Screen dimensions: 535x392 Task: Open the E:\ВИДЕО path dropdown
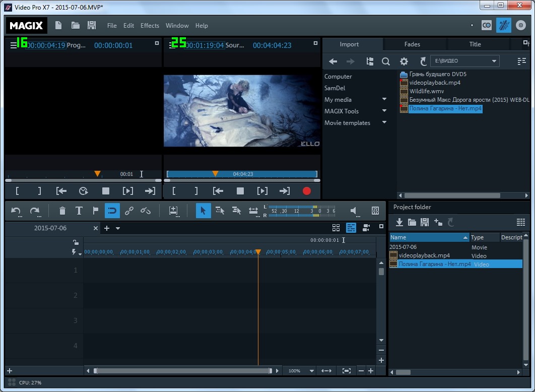494,61
